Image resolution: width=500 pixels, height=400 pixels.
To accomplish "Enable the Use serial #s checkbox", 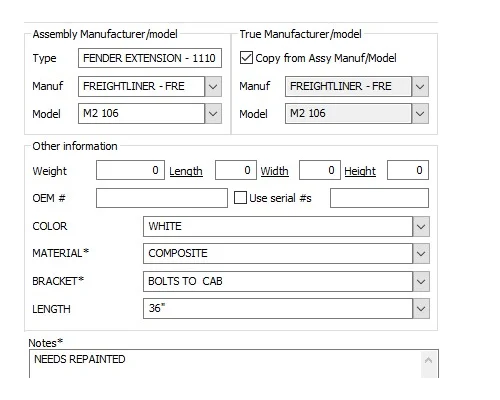I will tap(240, 198).
